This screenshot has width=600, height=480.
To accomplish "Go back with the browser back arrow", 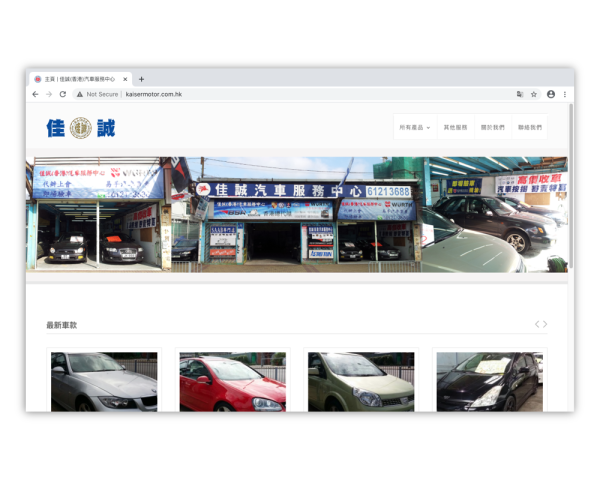I will (x=35, y=94).
